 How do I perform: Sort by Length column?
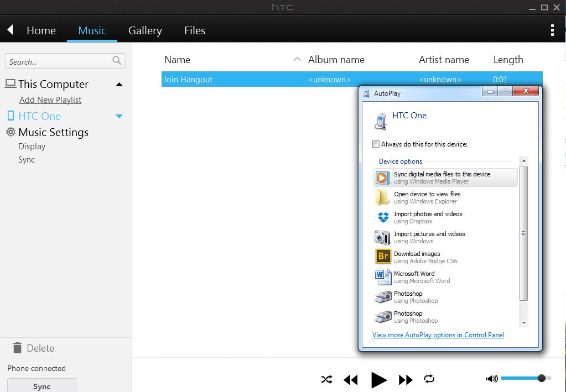pyautogui.click(x=508, y=60)
